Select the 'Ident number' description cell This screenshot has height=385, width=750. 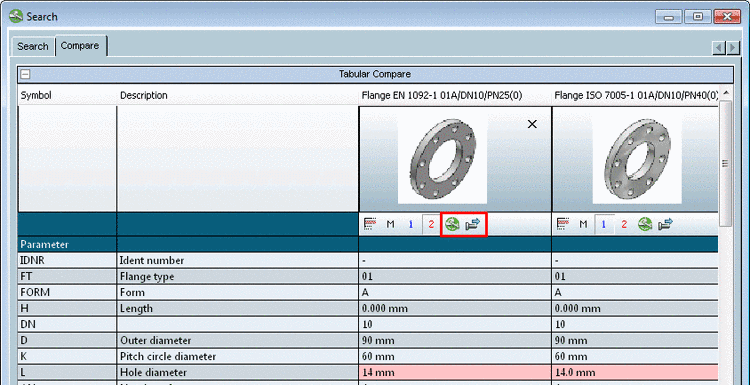tap(238, 261)
